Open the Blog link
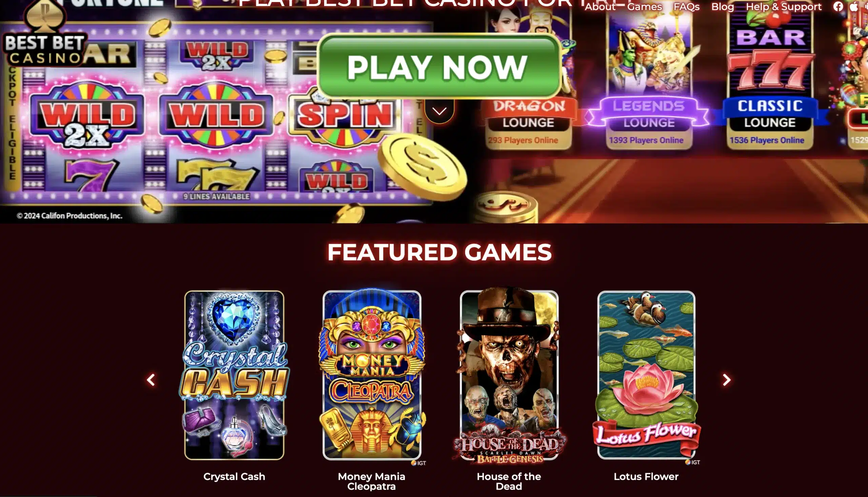 point(722,7)
